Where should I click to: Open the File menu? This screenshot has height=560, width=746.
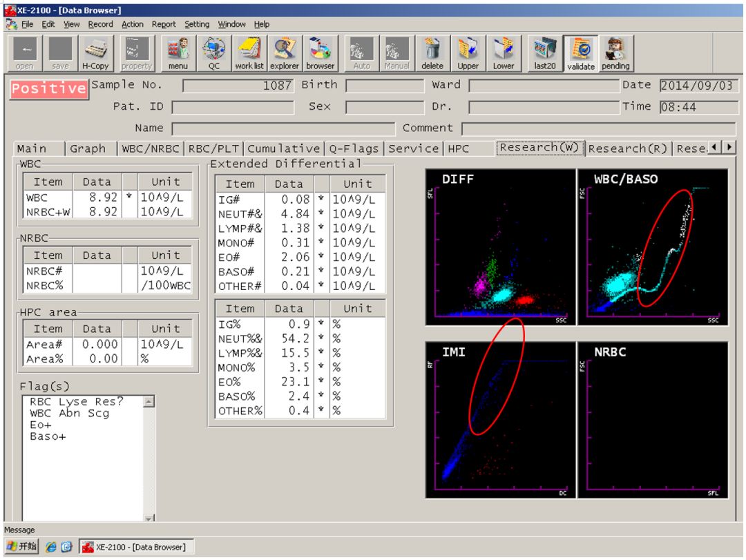(27, 24)
